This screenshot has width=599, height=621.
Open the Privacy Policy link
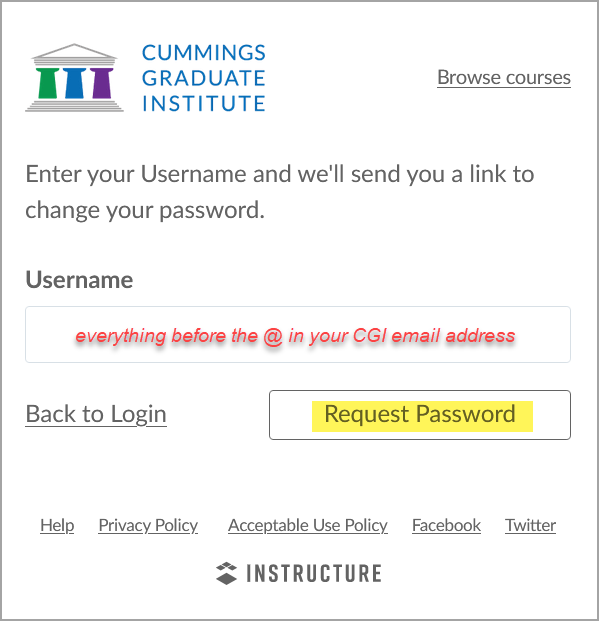click(148, 526)
